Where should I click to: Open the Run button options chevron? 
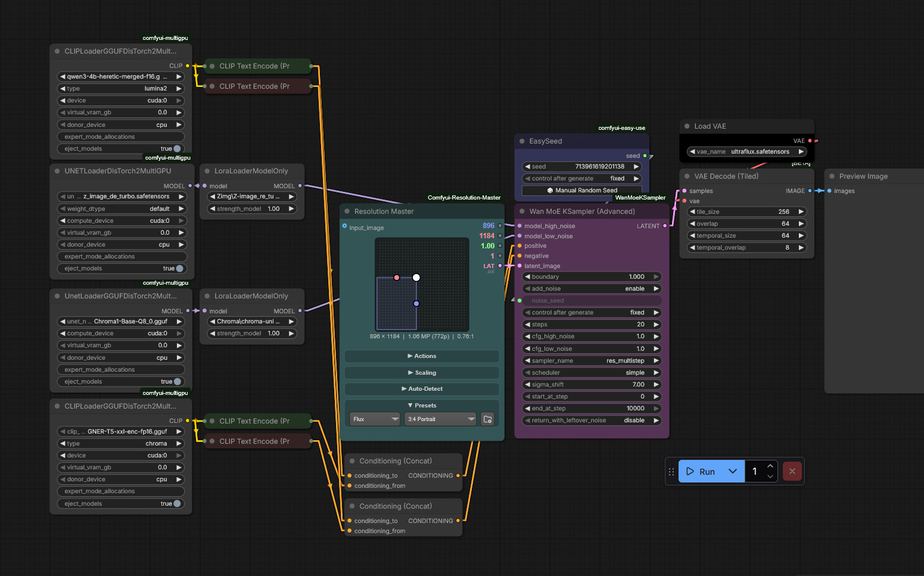[x=733, y=471]
